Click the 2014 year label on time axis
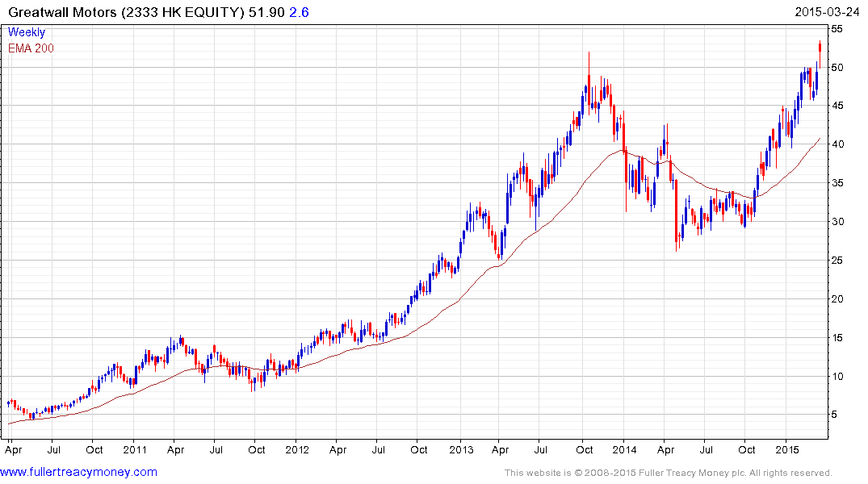This screenshot has width=868, height=484. [624, 449]
